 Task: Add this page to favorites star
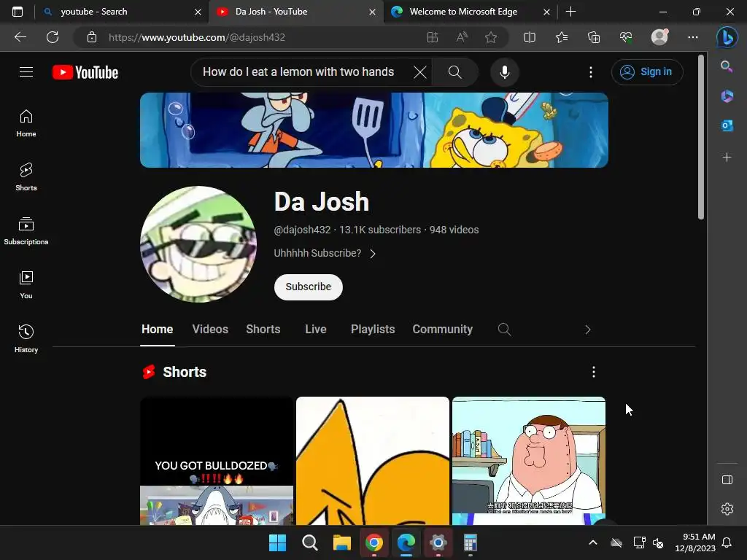[x=491, y=37]
